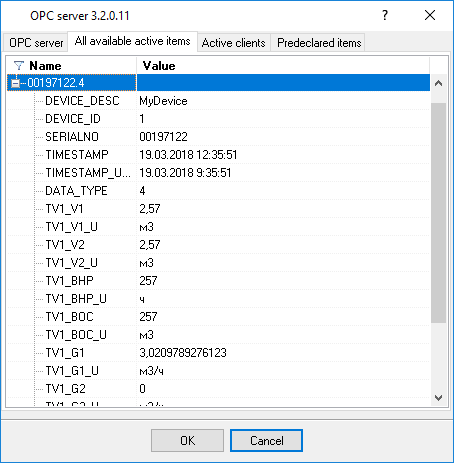This screenshot has width=454, height=463.
Task: Select the TIMESTAMP item
Action: (77, 155)
